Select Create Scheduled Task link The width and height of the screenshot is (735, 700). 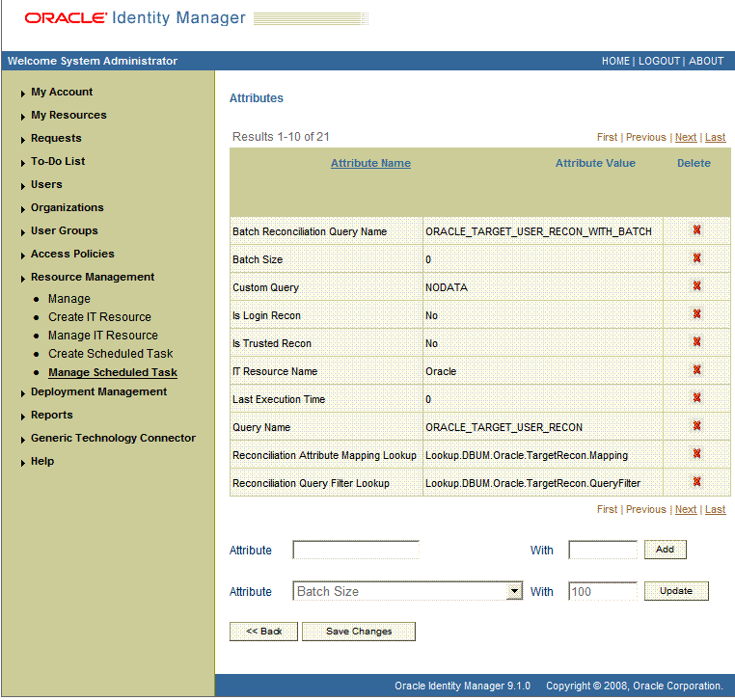[x=110, y=354]
